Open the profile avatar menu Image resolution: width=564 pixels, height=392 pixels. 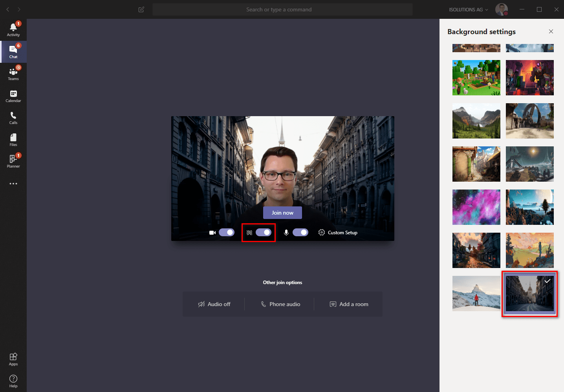[x=502, y=9]
